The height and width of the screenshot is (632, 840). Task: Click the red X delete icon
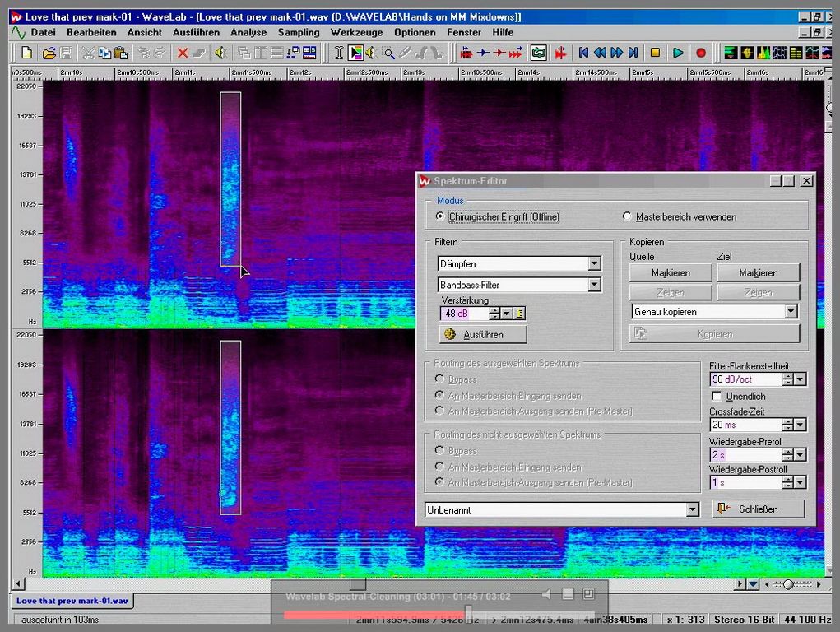point(183,53)
